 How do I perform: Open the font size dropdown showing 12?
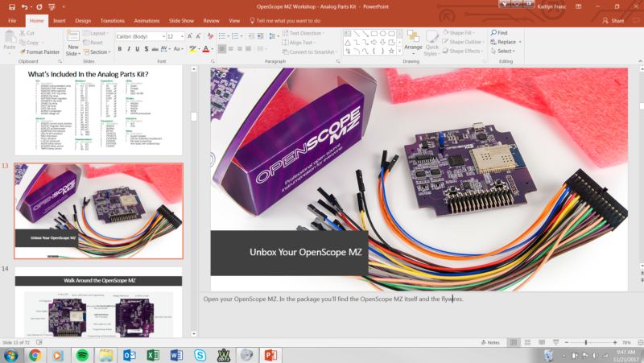(182, 36)
